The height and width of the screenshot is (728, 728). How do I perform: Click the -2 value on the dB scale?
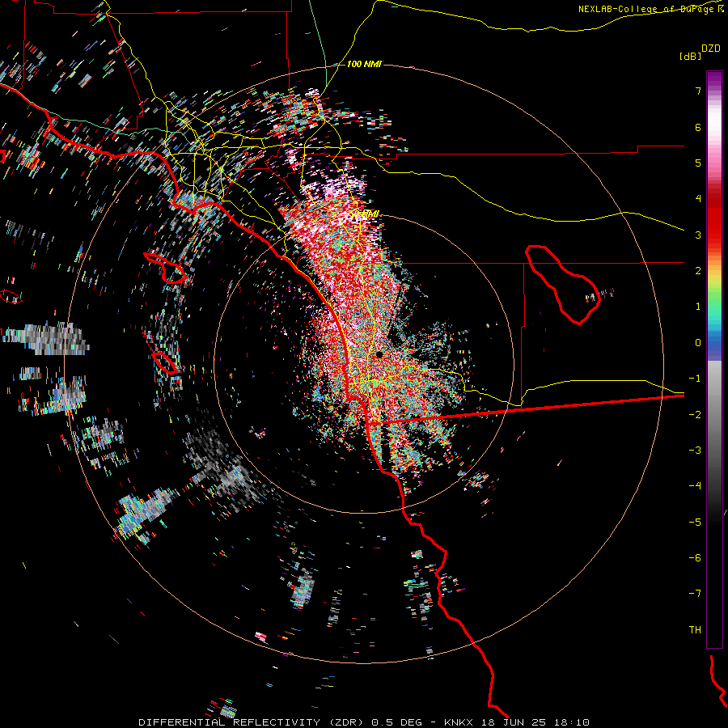695,415
